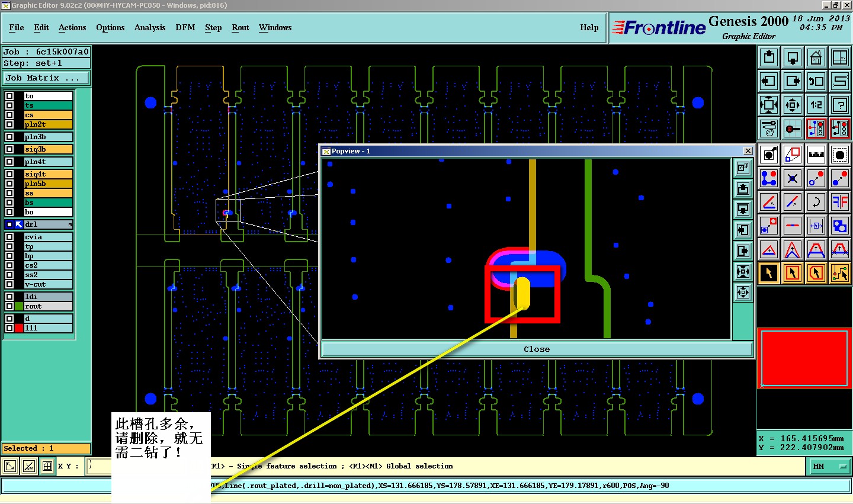Screen dimensions: 853x504
Task: Click the question mark area query icon
Action: pyautogui.click(x=840, y=105)
